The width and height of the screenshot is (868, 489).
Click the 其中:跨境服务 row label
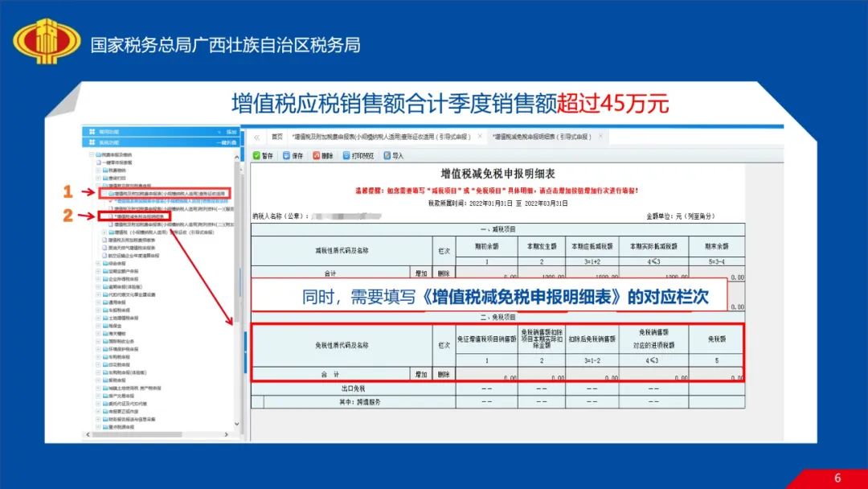(x=360, y=402)
